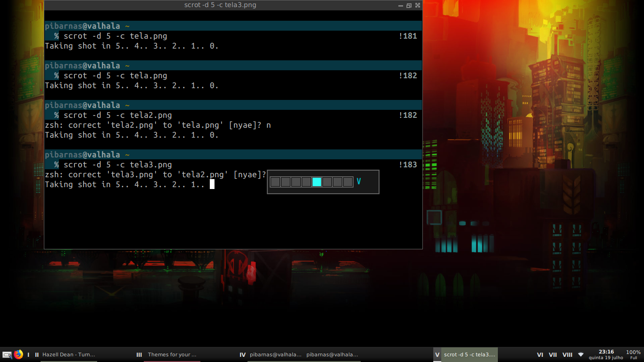Switch to workspace II

click(x=37, y=355)
